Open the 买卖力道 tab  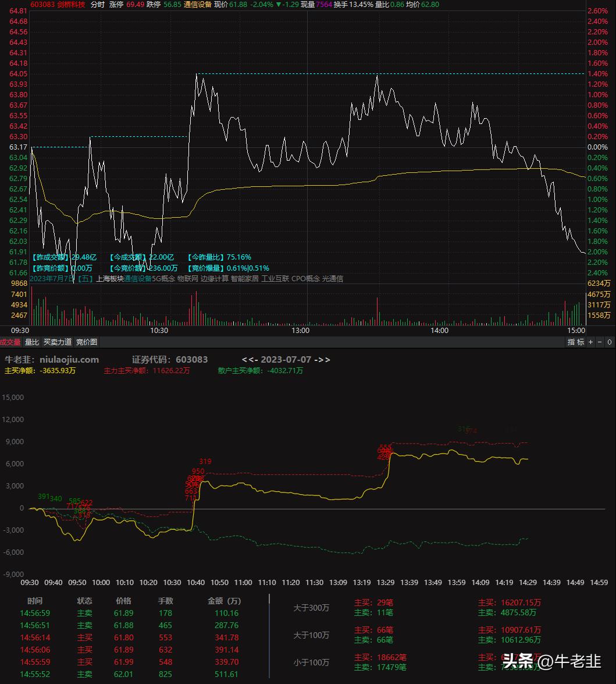(58, 342)
